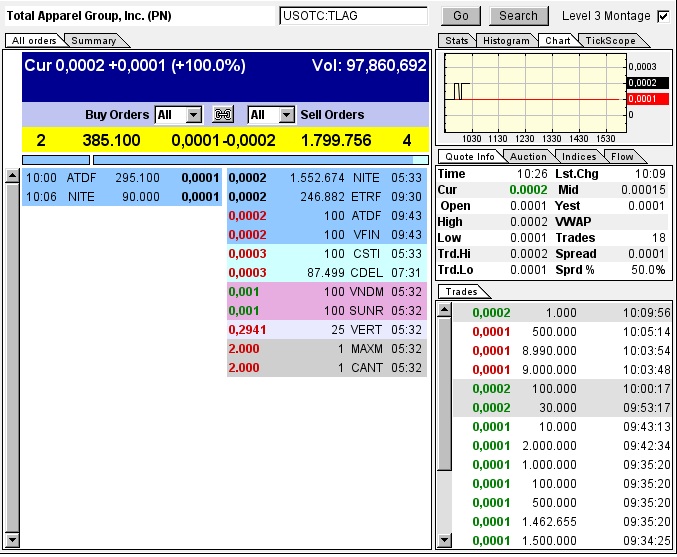Select the CDEL 87.499 sell order
677x557 pixels.
point(327,272)
